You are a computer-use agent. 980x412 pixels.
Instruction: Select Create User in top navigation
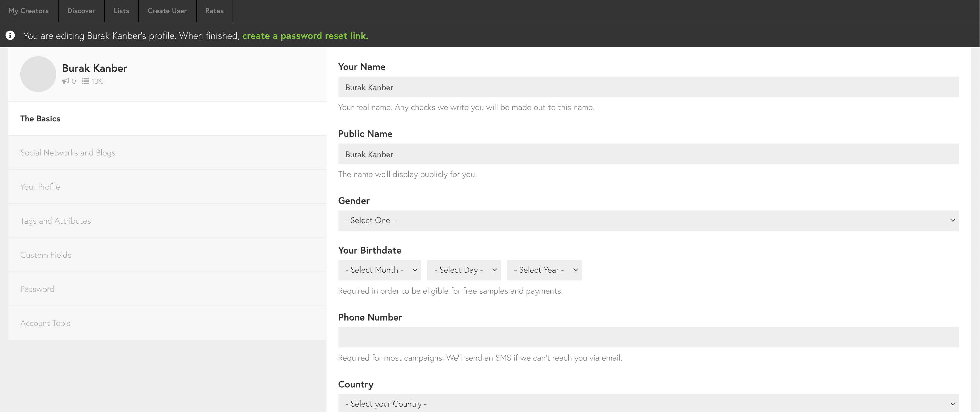pos(167,11)
